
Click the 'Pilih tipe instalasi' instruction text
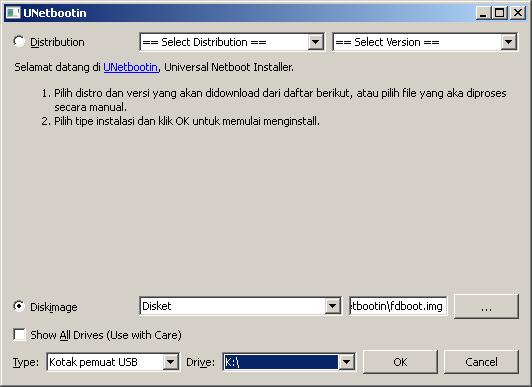(x=187, y=121)
